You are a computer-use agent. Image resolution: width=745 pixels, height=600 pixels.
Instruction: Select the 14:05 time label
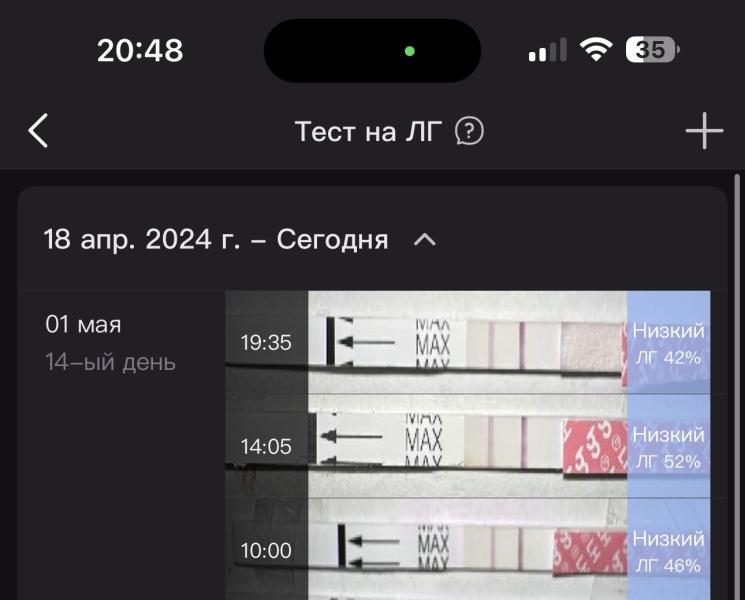tap(266, 447)
